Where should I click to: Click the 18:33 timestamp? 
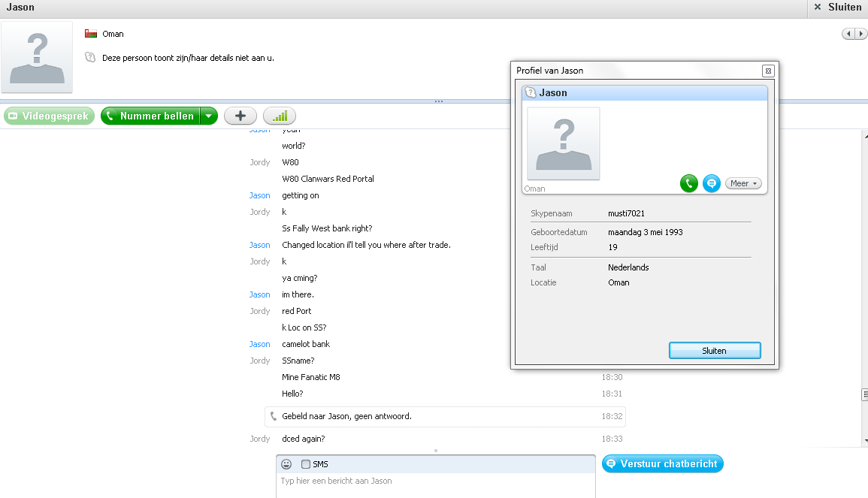[x=612, y=439]
